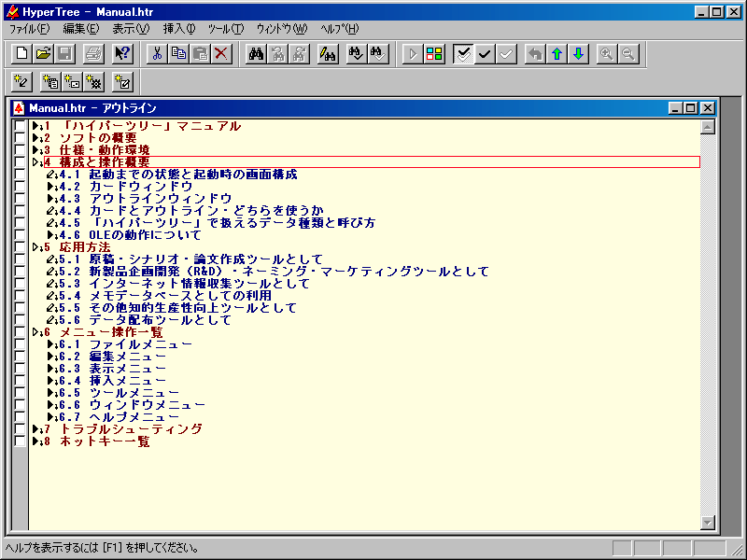Image resolution: width=747 pixels, height=560 pixels.
Task: Click the outline scrollbar down arrow
Action: 708,523
